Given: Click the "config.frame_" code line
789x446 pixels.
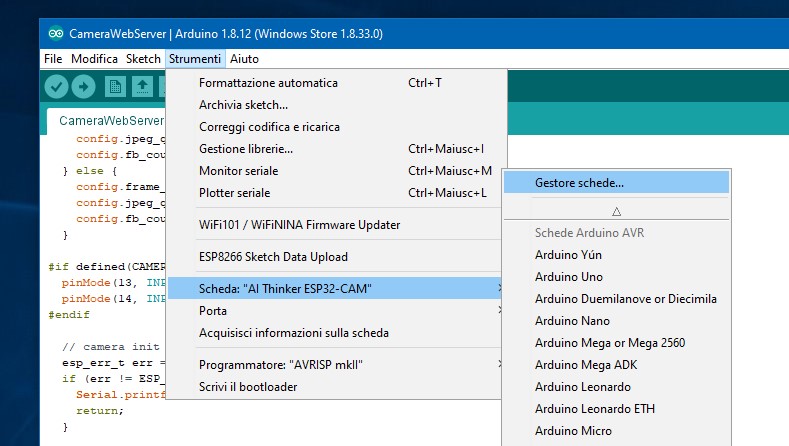Looking at the screenshot, I should (x=120, y=187).
